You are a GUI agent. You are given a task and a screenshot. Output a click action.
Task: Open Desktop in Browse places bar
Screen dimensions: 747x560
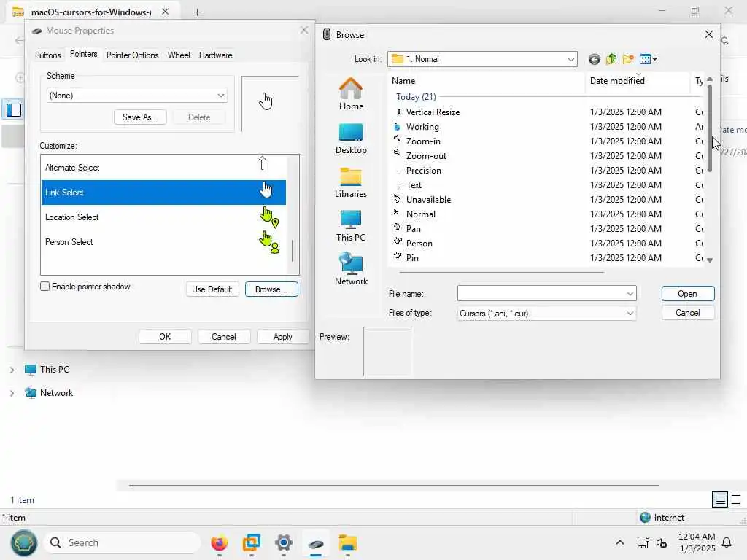tap(351, 139)
